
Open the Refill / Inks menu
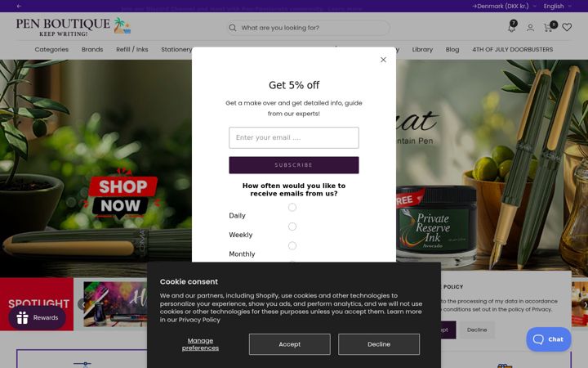[x=132, y=50]
